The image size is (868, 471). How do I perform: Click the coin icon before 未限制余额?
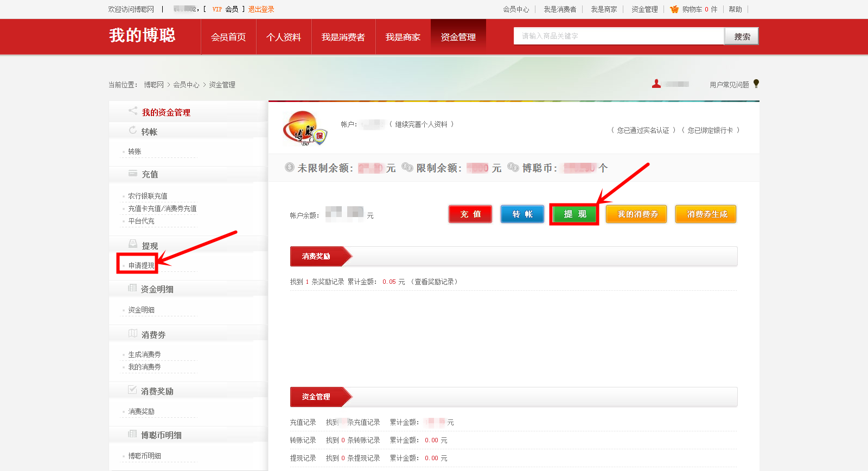tap(290, 167)
